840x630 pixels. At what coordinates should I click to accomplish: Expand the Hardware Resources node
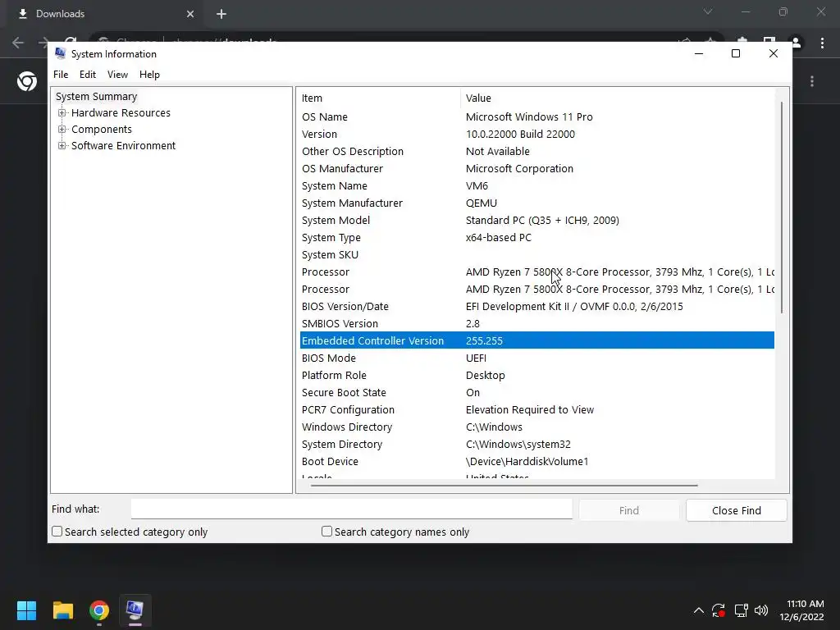click(x=62, y=113)
